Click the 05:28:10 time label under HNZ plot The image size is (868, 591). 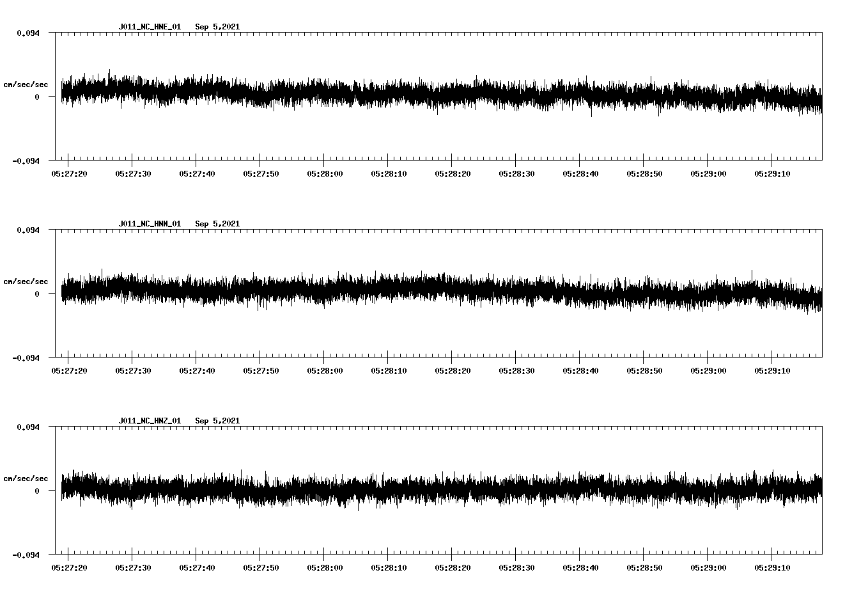coord(389,568)
